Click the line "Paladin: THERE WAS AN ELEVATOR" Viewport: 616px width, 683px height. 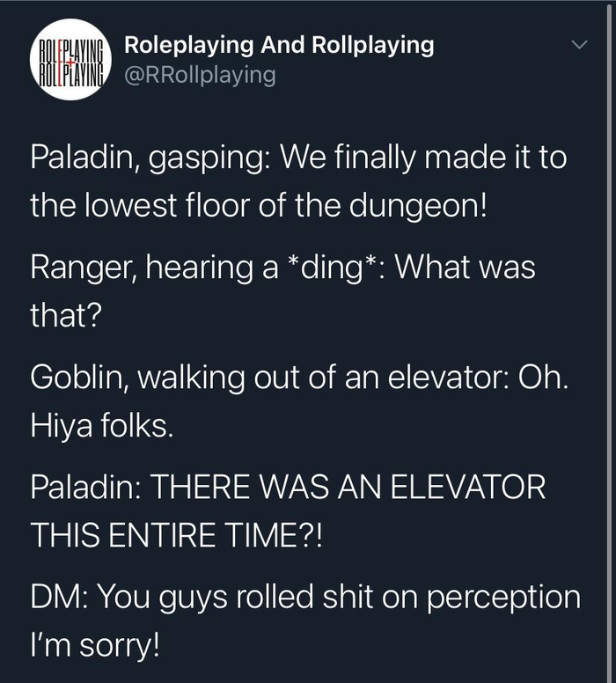pos(288,487)
